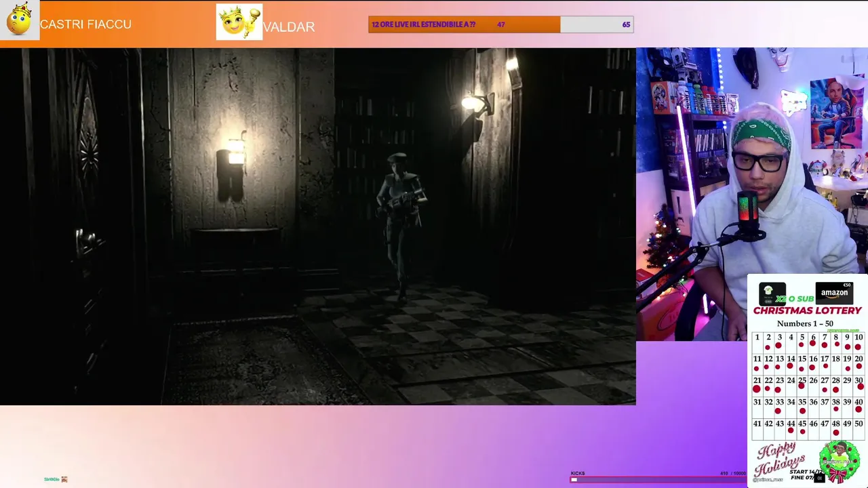Click the crowned emoji next to CASTRI FIACCU
Image resolution: width=868 pixels, height=488 pixels.
[x=20, y=20]
